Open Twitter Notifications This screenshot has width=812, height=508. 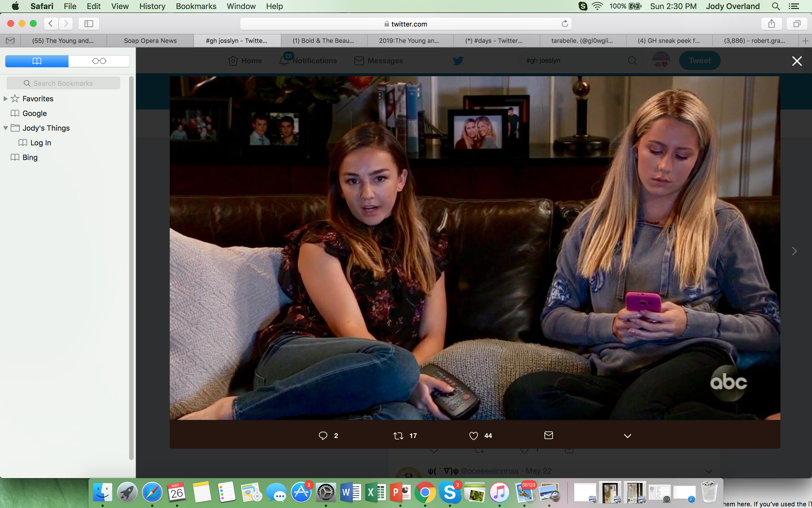[308, 61]
